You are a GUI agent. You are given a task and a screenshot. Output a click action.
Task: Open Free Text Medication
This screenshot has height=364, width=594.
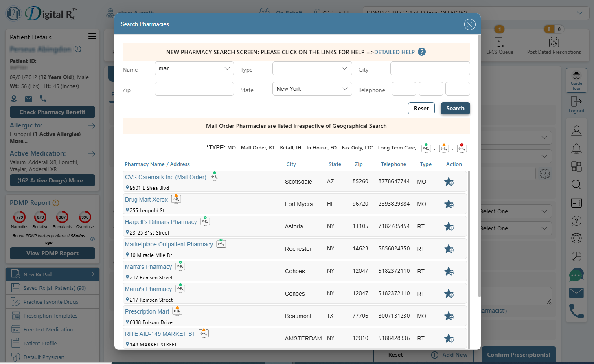coord(53,329)
